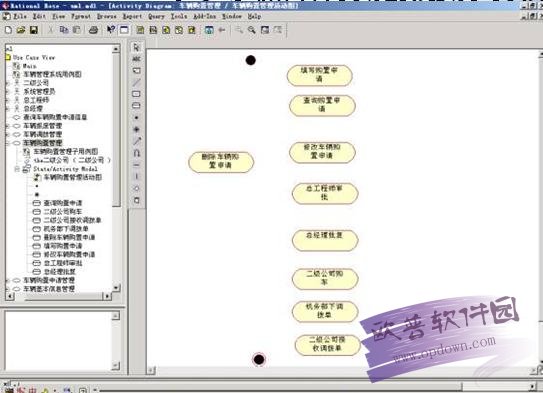Expand the 系统管理员 actor node
The image size is (543, 393).
(7, 91)
